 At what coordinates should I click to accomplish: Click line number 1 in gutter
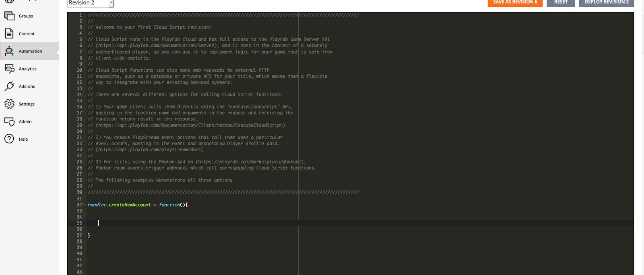click(80, 15)
